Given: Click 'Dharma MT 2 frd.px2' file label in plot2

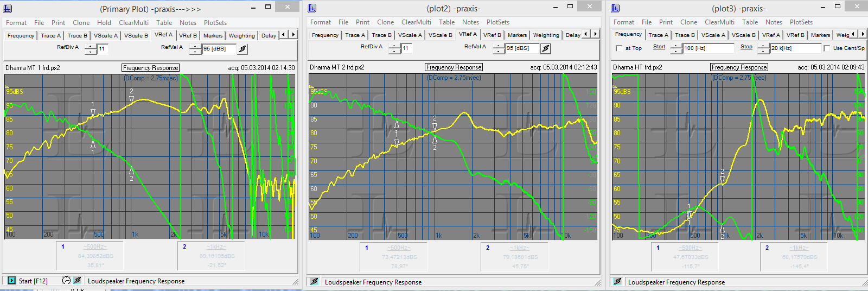Looking at the screenshot, I should [337, 67].
